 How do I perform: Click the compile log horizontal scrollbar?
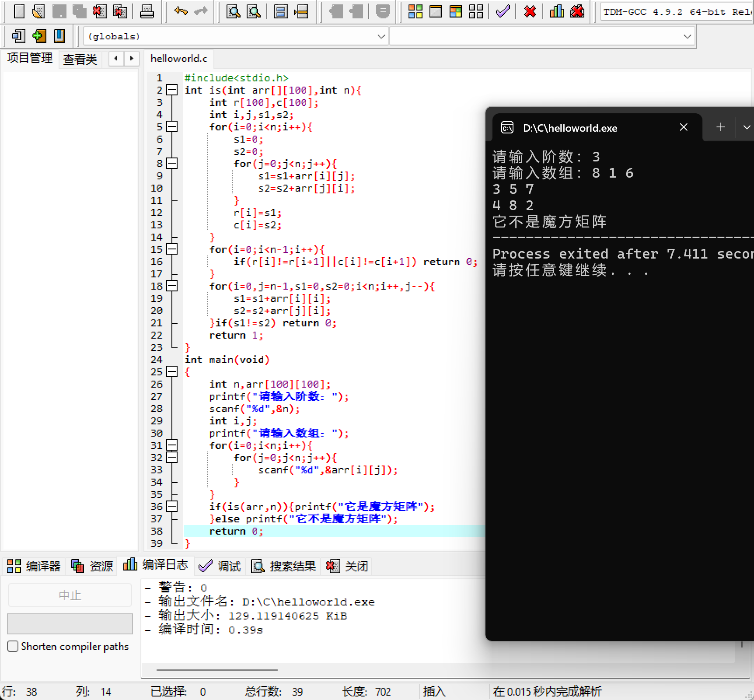[217, 670]
